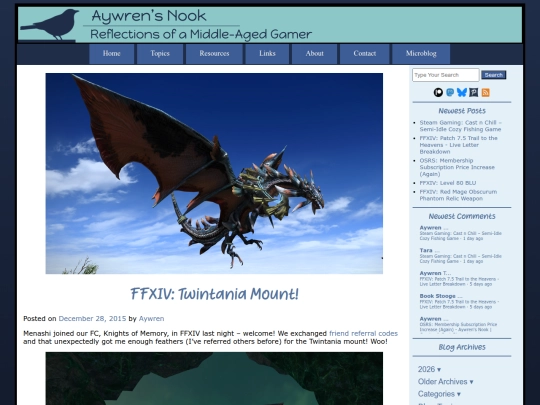Open the About menu item
540x405 pixels.
pos(314,54)
